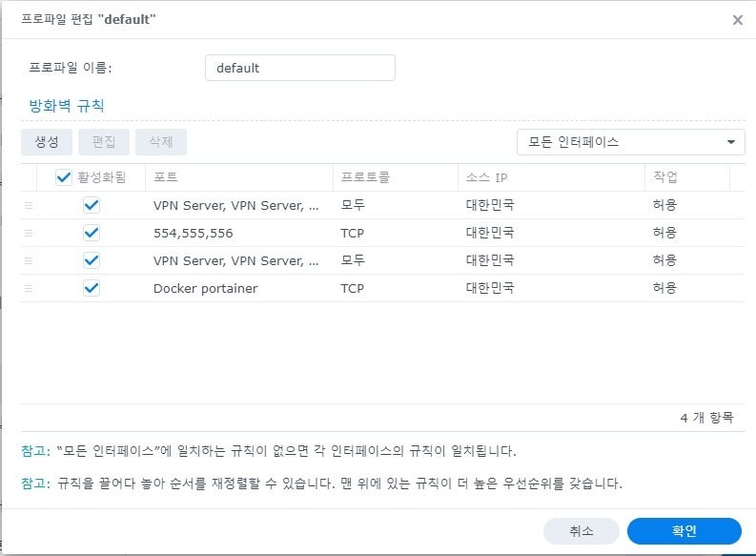Image resolution: width=756 pixels, height=556 pixels.
Task: Click the 확인 button
Action: click(684, 531)
